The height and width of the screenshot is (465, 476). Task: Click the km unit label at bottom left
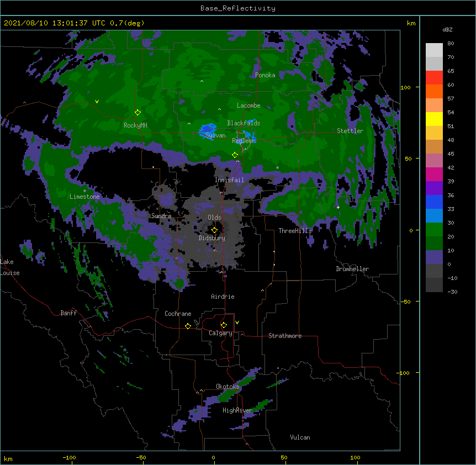(x=8, y=458)
